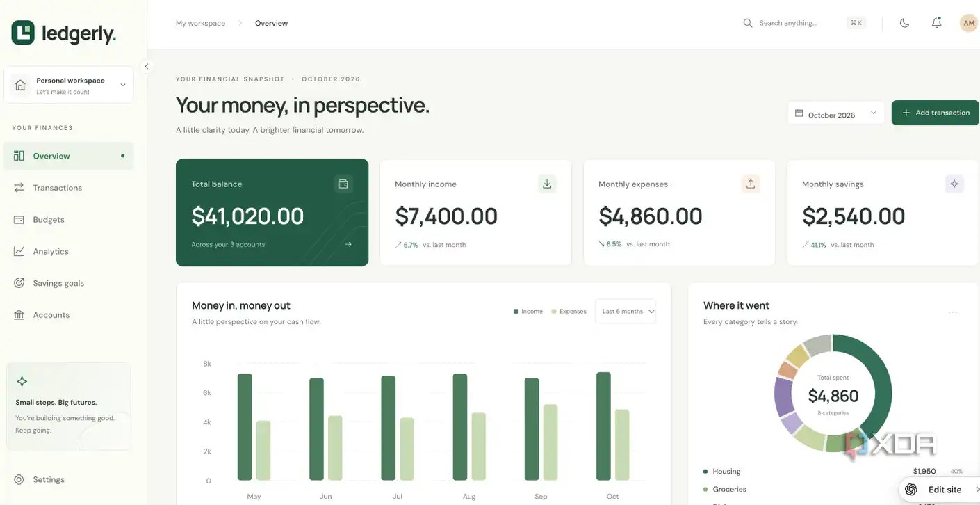Toggle the Income legend series

click(528, 312)
